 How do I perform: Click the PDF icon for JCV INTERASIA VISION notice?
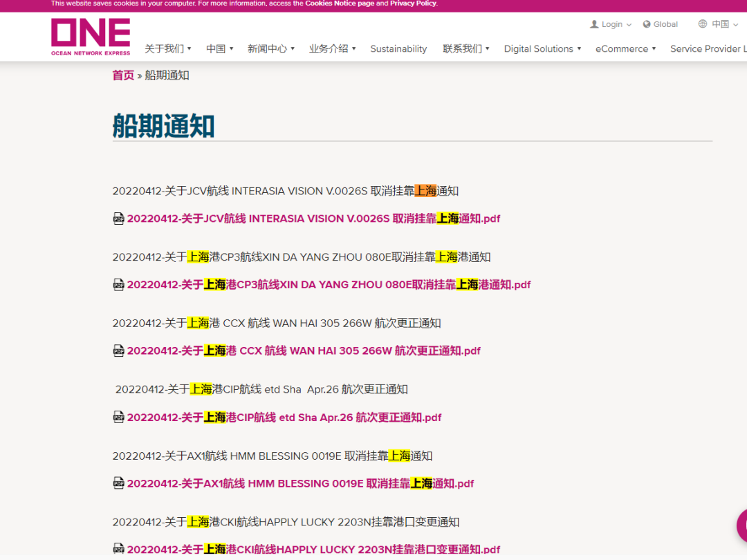tap(118, 218)
